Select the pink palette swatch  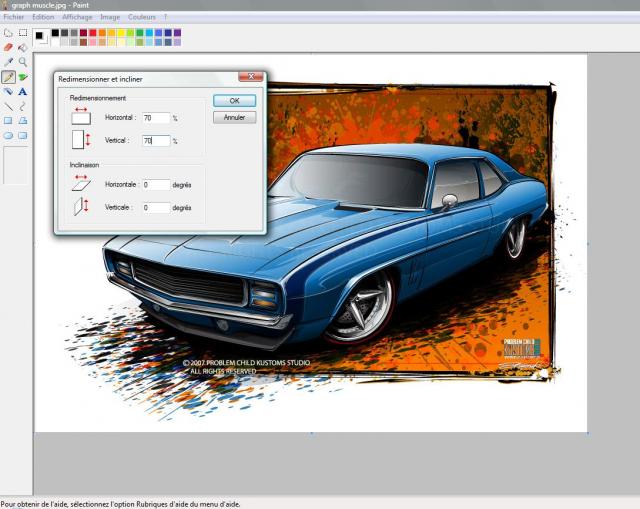(x=93, y=42)
